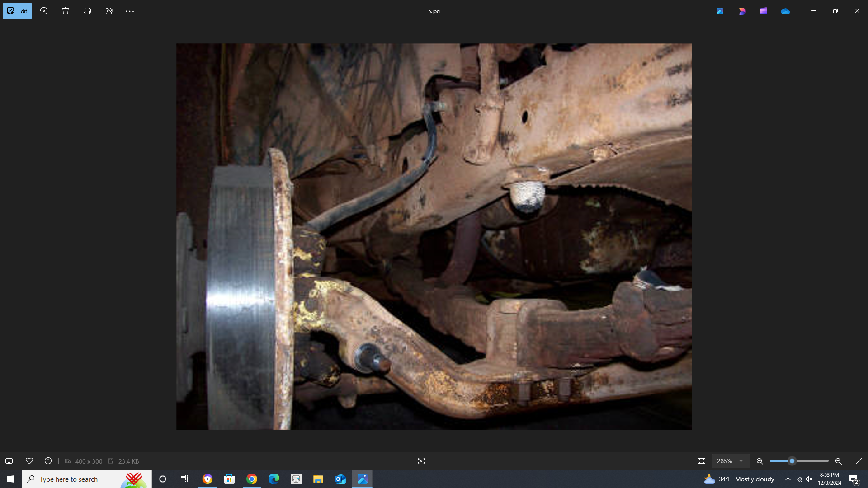The image size is (868, 488).
Task: Show hidden system tray icons
Action: [788, 479]
